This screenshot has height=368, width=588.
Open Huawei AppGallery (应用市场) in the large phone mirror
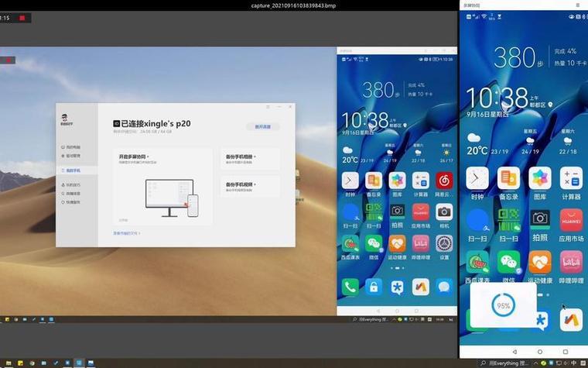coord(571,220)
